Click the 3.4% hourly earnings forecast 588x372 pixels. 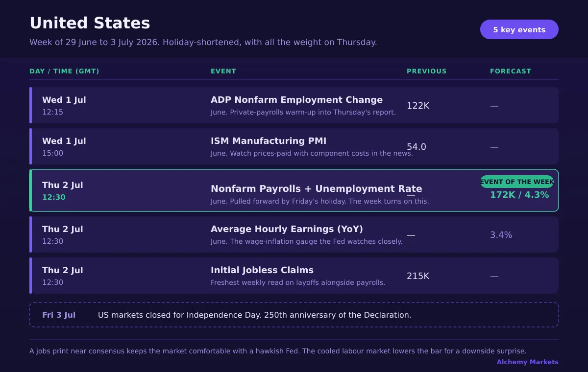point(501,235)
